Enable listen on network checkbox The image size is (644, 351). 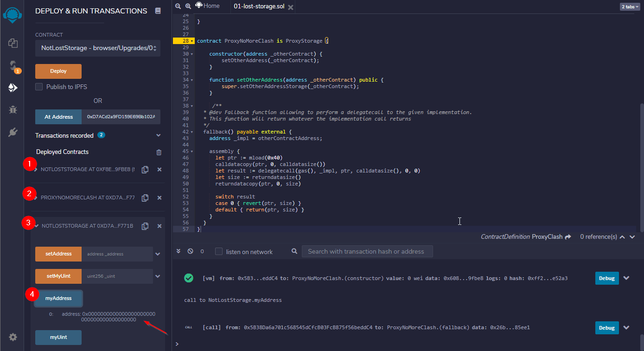point(219,251)
